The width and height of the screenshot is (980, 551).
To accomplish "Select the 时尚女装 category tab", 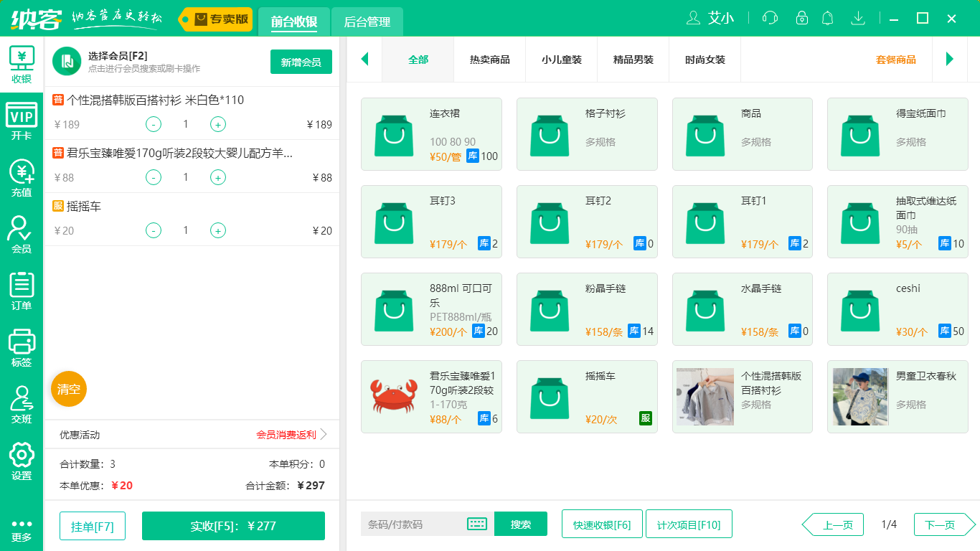I will (x=705, y=60).
